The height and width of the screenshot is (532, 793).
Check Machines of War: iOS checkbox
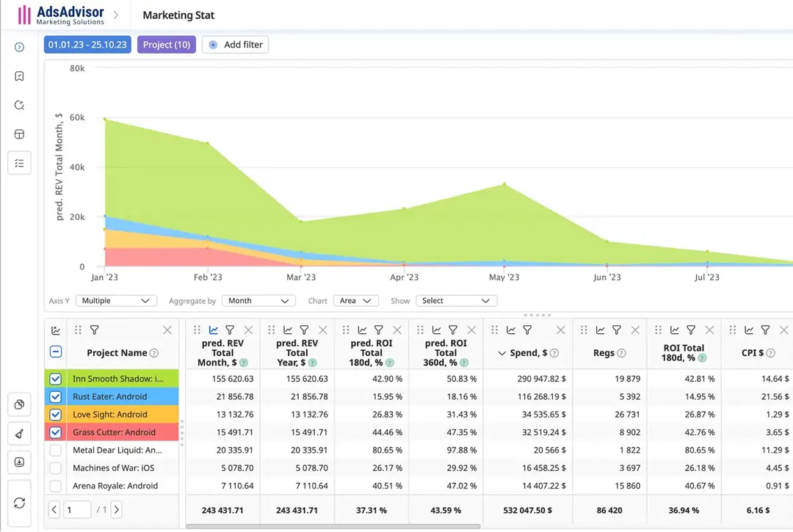[x=56, y=468]
